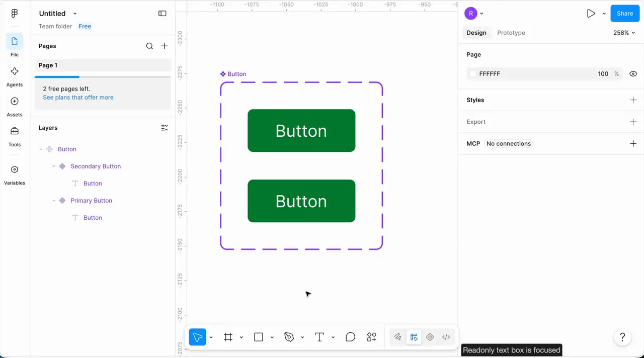Click the Button component label on canvas

click(233, 74)
